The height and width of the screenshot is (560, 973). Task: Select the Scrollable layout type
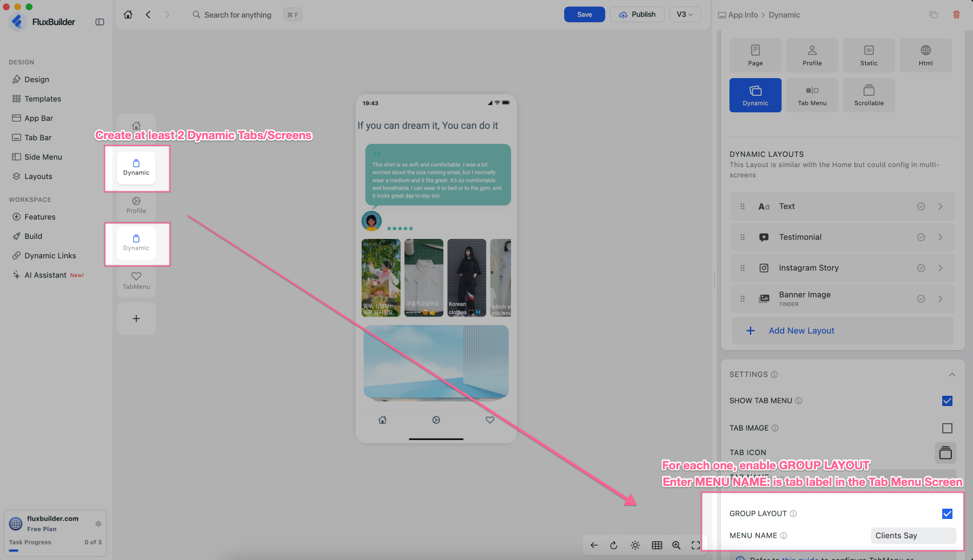click(x=869, y=95)
